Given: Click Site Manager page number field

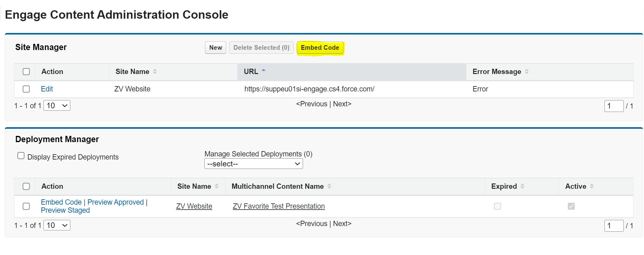Looking at the screenshot, I should coord(614,106).
